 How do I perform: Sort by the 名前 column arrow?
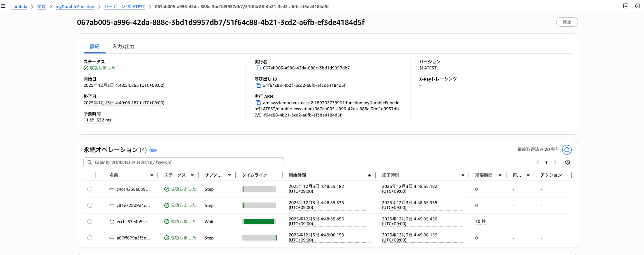point(152,175)
